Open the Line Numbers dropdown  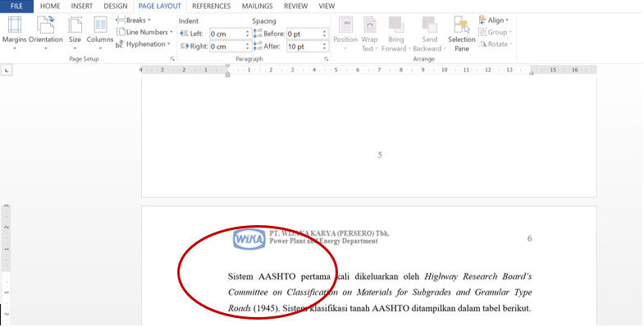coord(144,32)
